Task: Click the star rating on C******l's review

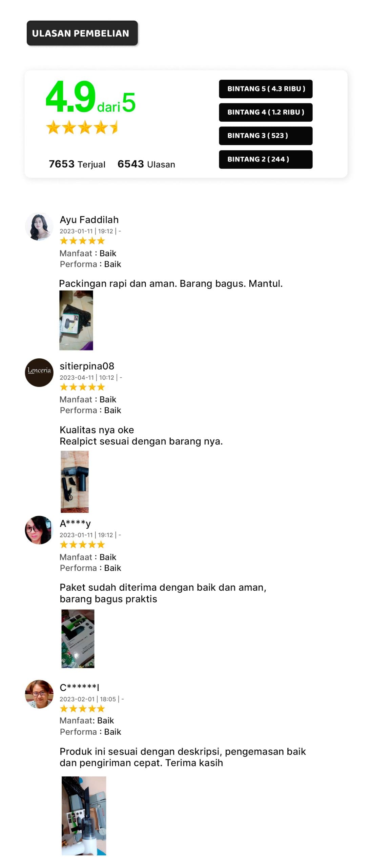Action: point(82,709)
